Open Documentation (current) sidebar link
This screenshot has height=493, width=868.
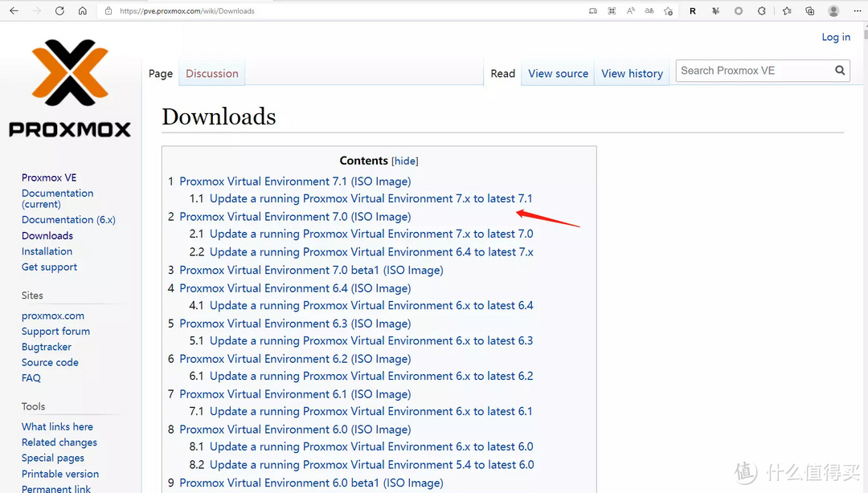pos(58,198)
